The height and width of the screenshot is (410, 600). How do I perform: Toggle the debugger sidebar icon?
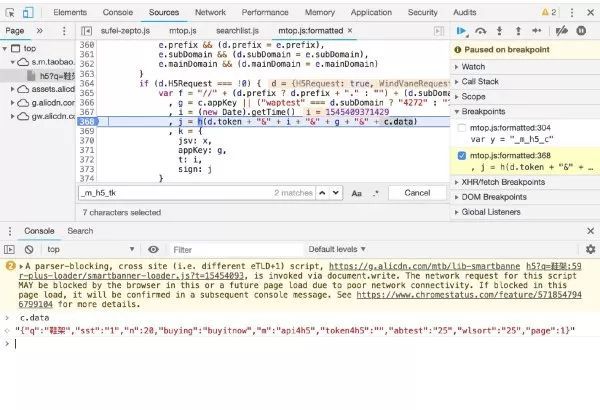(x=439, y=31)
